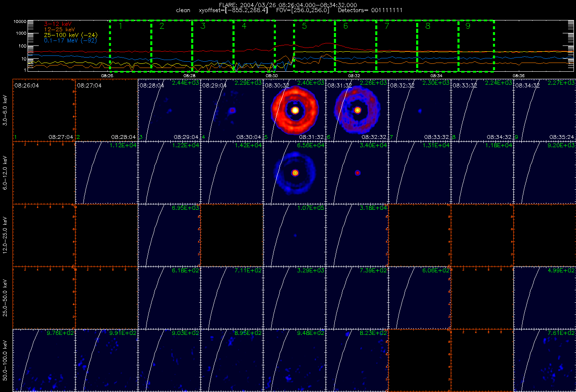Select interval 7 label in the light-curve plot
The width and height of the screenshot is (576, 392).
(387, 26)
